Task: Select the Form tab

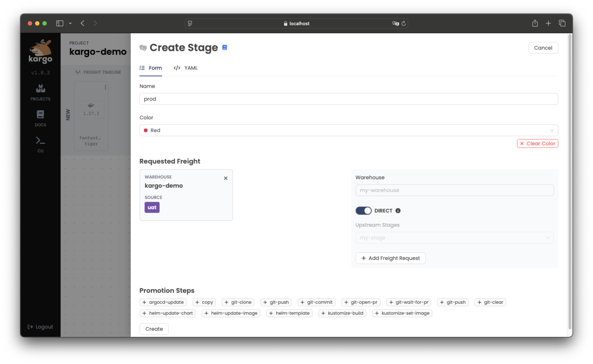Action: click(151, 68)
